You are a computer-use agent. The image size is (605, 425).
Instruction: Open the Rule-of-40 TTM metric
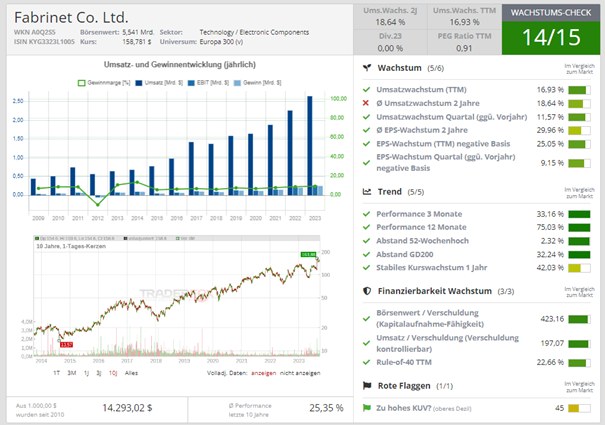click(404, 362)
